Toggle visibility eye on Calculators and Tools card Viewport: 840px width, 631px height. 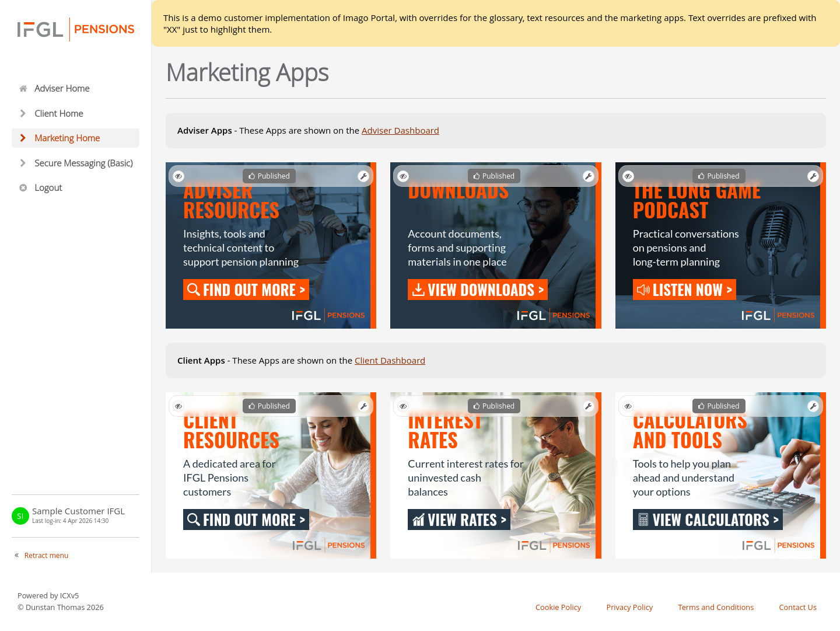coord(628,406)
